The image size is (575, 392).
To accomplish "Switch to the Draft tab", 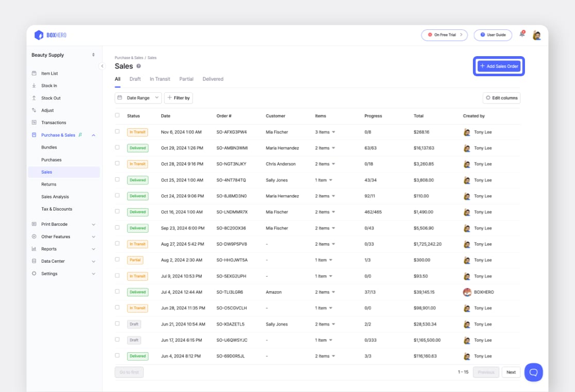I will 135,79.
